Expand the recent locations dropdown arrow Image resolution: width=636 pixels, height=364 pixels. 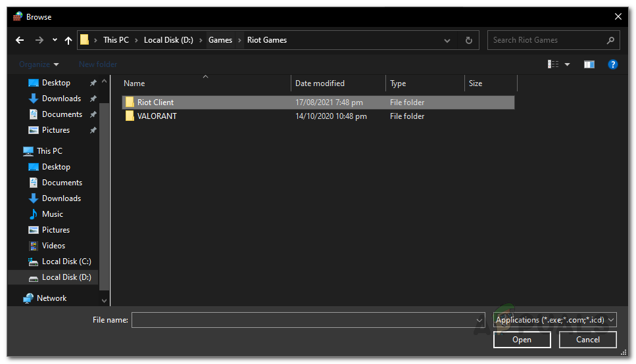tap(55, 40)
